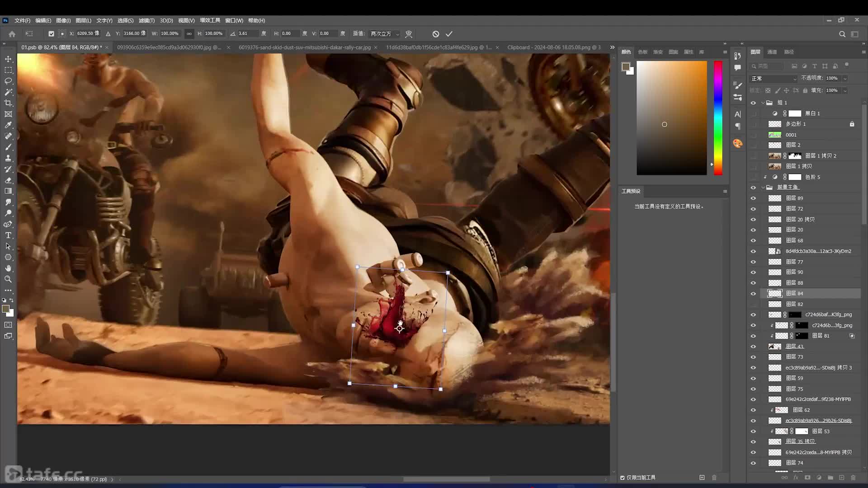Switch to the 通道 tab
This screenshot has height=488, width=868.
[x=772, y=52]
